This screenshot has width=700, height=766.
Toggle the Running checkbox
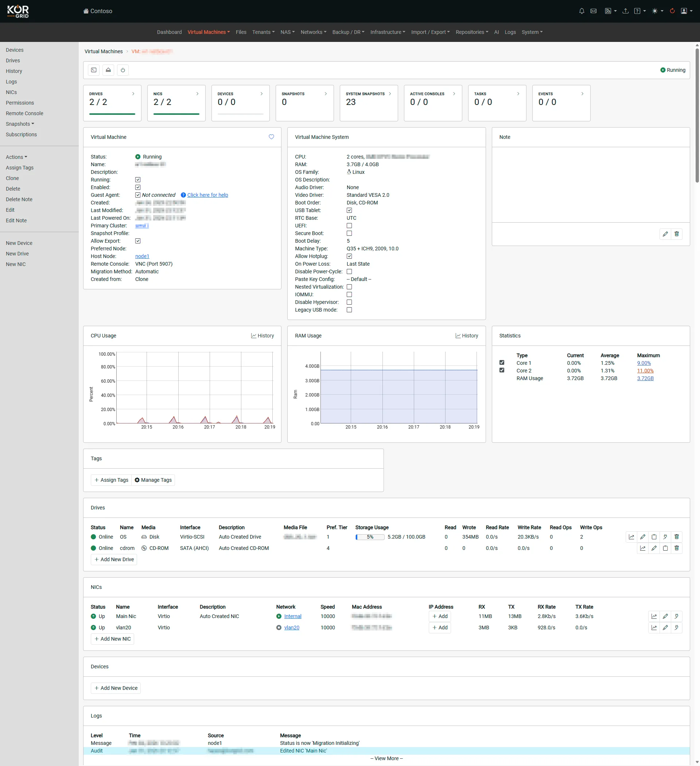[x=138, y=180]
